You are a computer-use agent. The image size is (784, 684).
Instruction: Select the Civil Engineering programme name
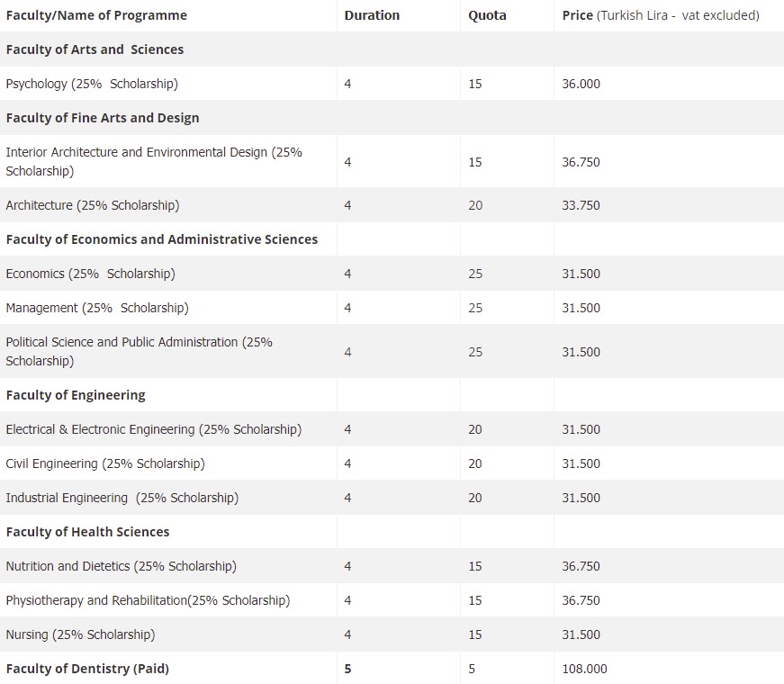click(x=105, y=463)
